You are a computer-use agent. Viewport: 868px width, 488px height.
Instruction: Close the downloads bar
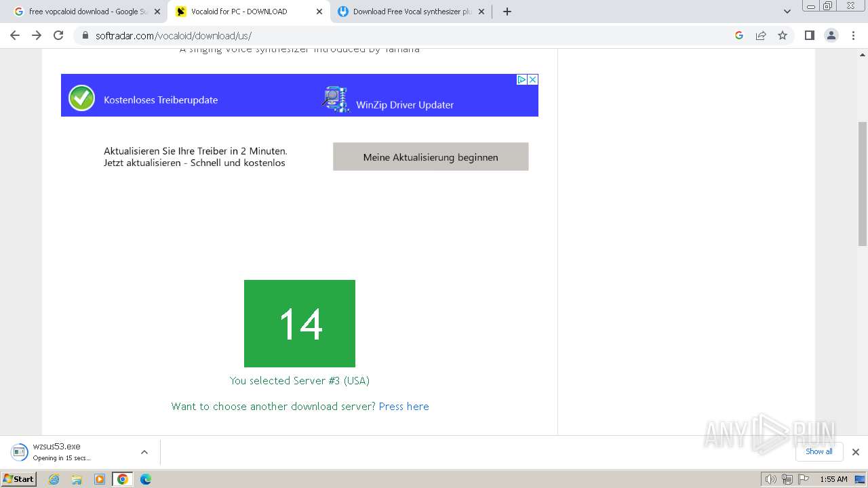[856, 452]
